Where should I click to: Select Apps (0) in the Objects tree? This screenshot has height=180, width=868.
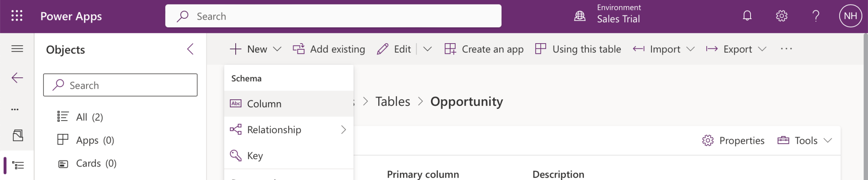95,140
